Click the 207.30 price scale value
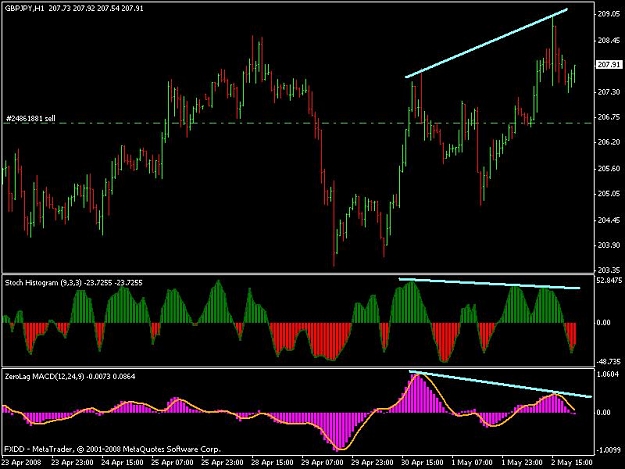The width and height of the screenshot is (625, 469). (x=609, y=92)
